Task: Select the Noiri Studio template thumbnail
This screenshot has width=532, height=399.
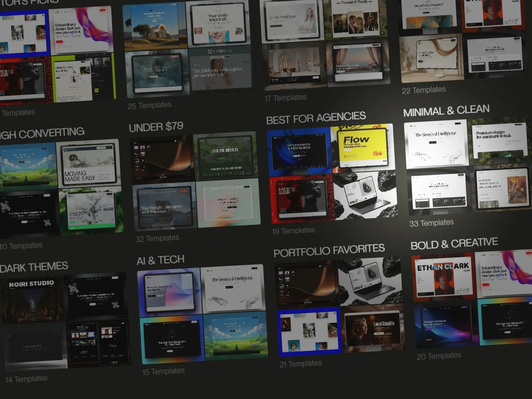Action: click(x=32, y=300)
